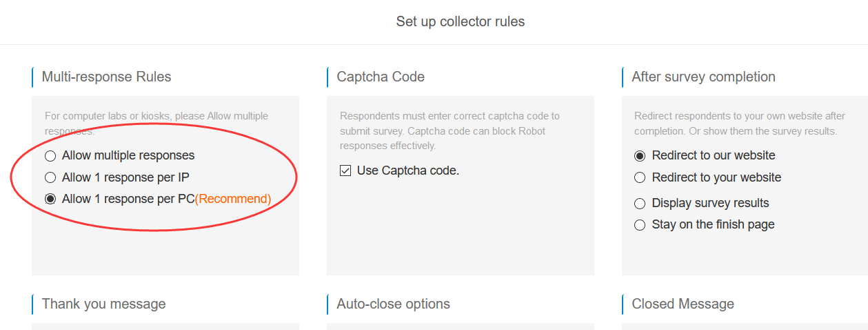The width and height of the screenshot is (868, 330).
Task: Click the computer labs or kiosks hint text
Action: coord(157,116)
